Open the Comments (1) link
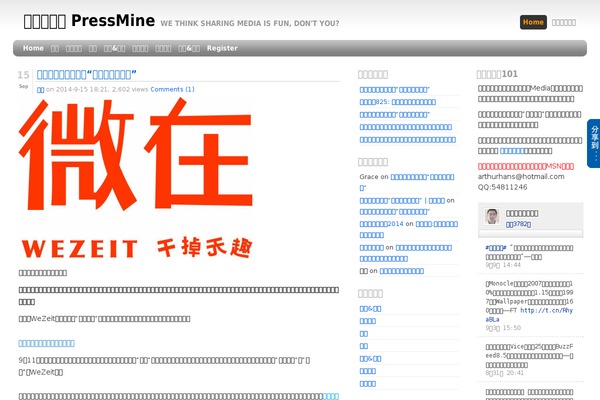600x400 pixels. [172, 89]
